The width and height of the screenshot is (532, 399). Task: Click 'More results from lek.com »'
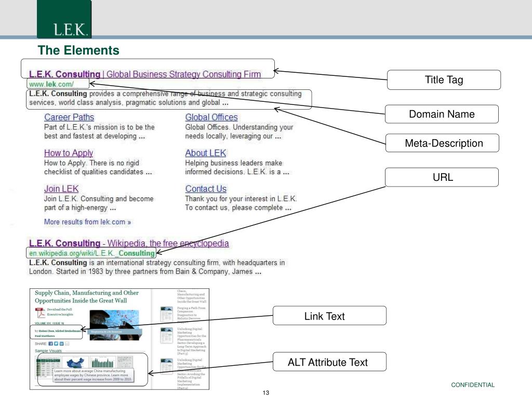[87, 222]
